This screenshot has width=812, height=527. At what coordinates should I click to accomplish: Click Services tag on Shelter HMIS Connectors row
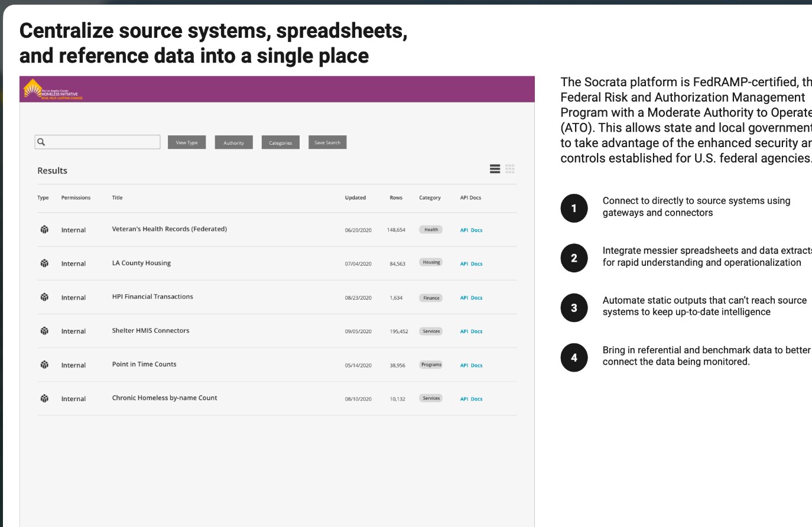[431, 331]
